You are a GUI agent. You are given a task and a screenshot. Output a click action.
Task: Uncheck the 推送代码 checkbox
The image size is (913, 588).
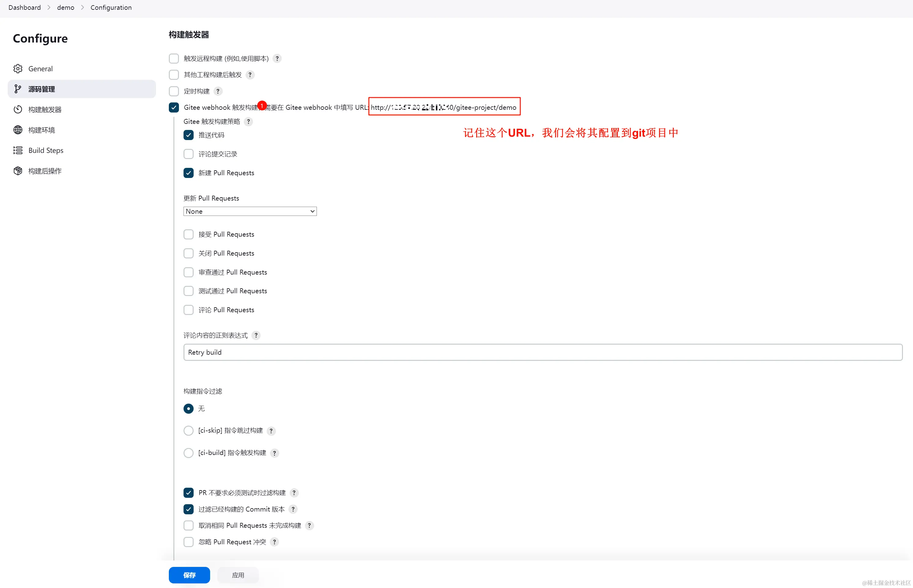(189, 135)
